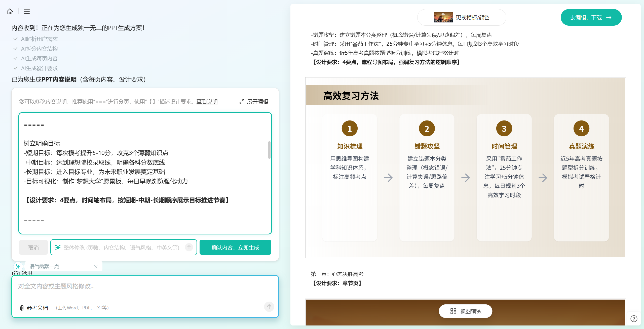Click step circle number 2

tap(427, 129)
